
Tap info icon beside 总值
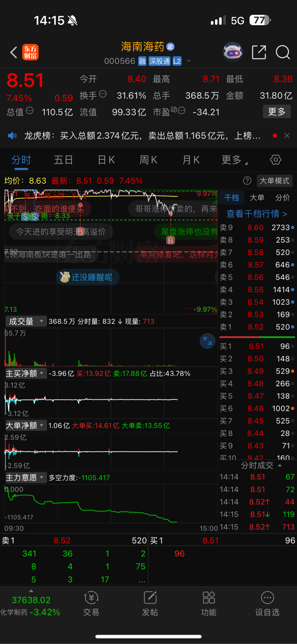[x=29, y=111]
